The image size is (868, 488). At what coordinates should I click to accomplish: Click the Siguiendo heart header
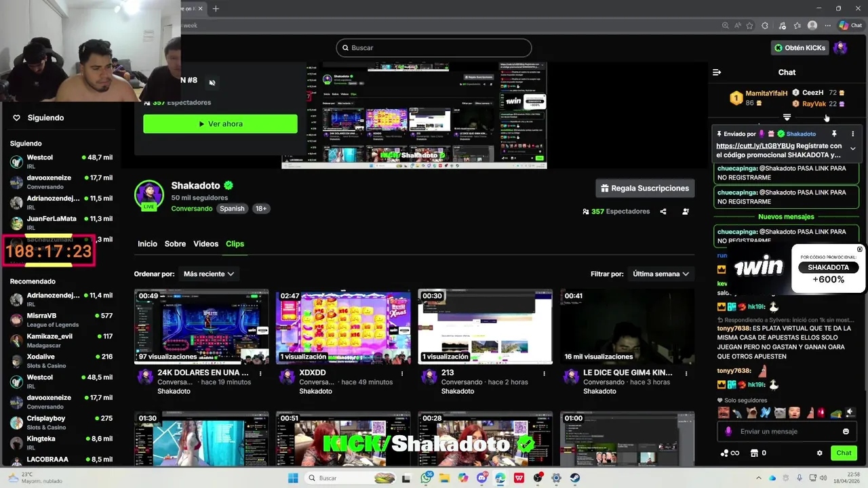click(38, 118)
